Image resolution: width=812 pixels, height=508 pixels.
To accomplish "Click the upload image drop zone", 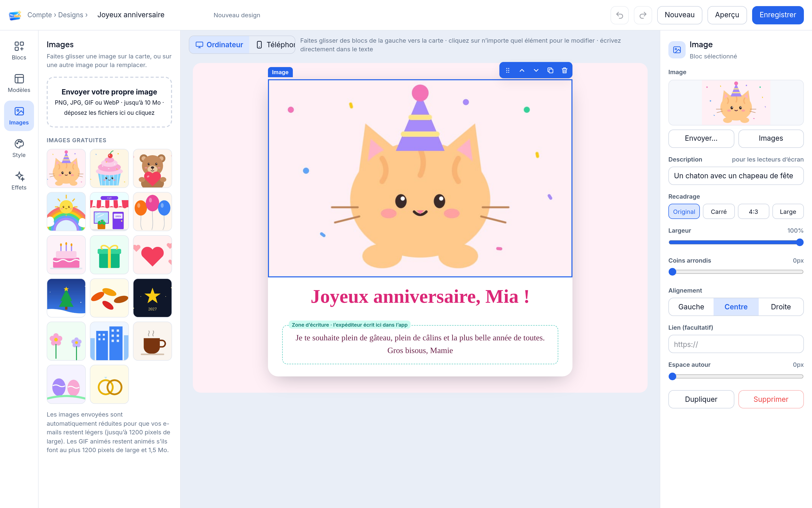I will click(109, 102).
